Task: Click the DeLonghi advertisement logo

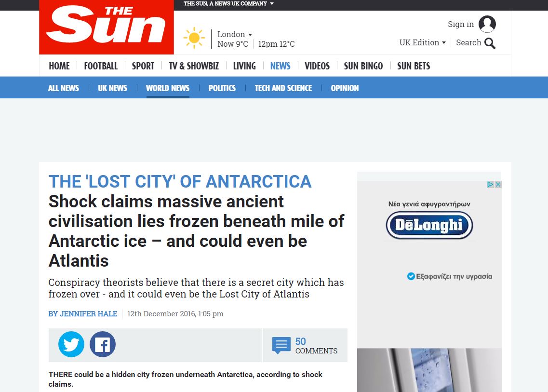Action: (x=429, y=225)
